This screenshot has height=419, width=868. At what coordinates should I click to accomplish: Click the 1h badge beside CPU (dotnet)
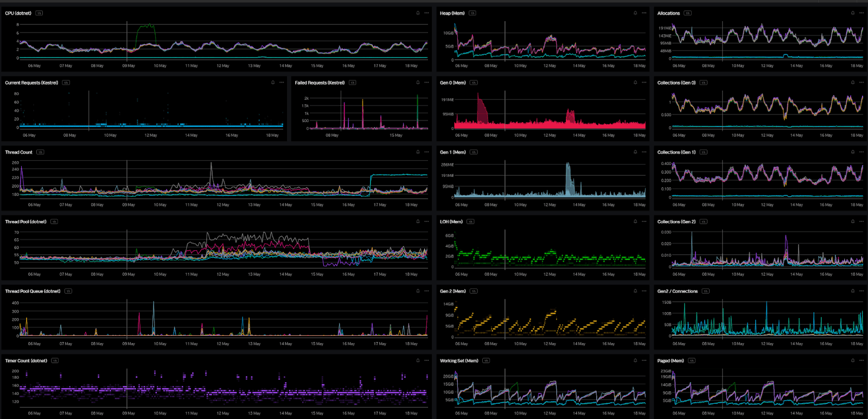click(39, 13)
